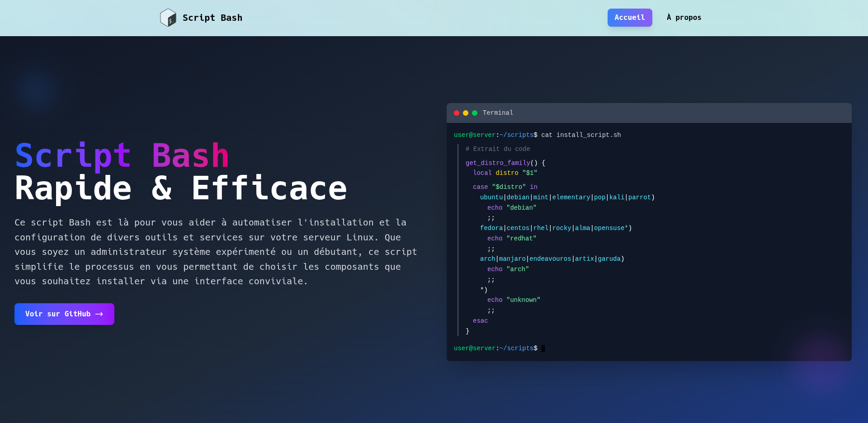Open the Accueil menu item
Image resolution: width=868 pixels, height=423 pixels.
tap(630, 18)
